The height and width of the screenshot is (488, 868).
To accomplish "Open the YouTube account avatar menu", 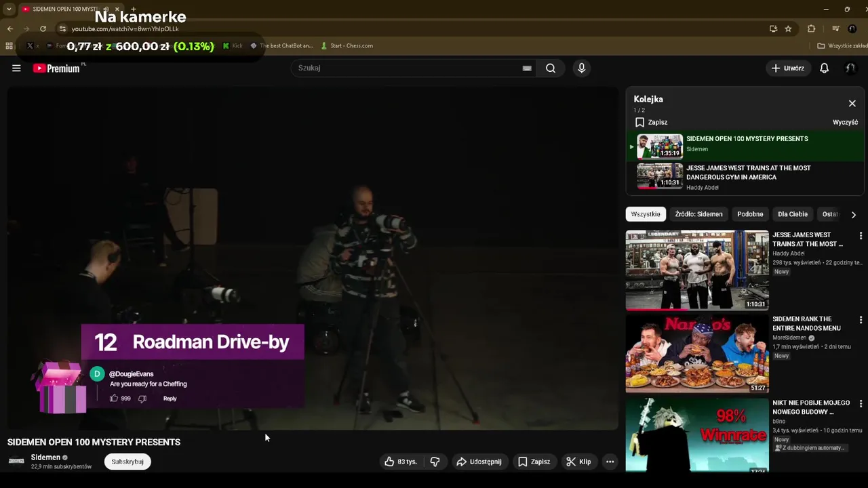I will [x=850, y=68].
